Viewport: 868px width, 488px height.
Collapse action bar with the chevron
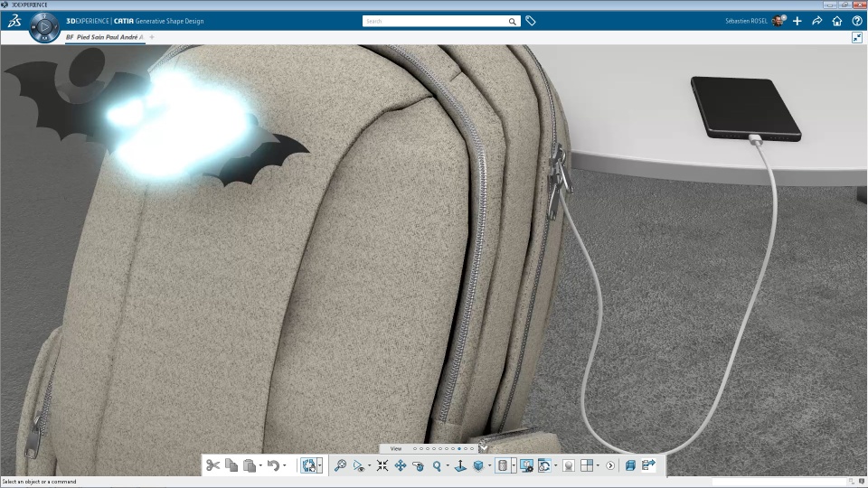click(x=483, y=448)
